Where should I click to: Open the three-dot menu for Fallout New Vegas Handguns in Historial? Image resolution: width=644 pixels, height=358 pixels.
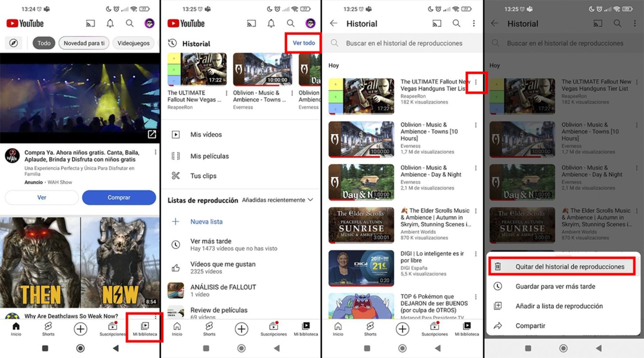(x=476, y=82)
